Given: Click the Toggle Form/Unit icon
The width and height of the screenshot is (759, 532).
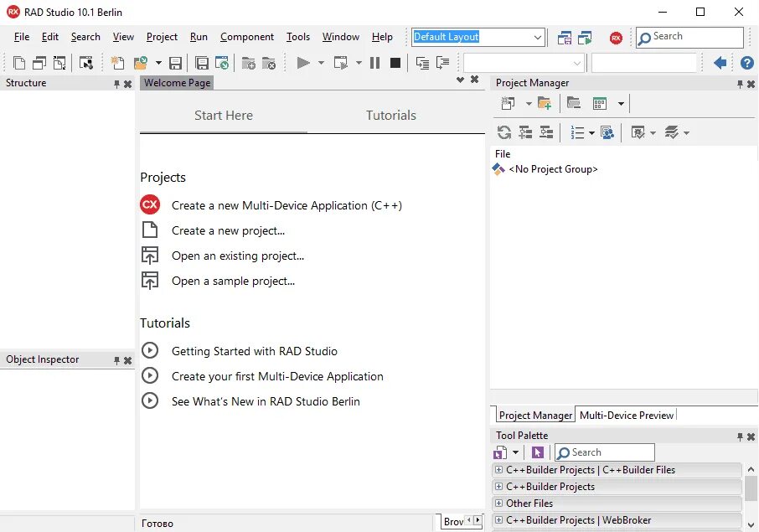Looking at the screenshot, I should (x=59, y=63).
